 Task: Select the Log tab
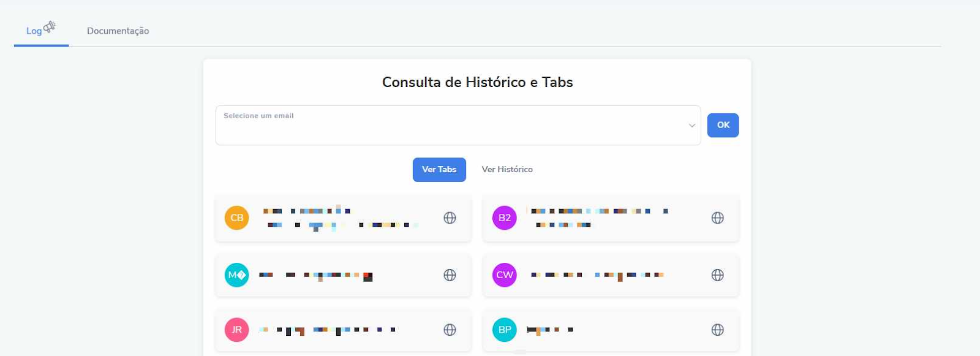[34, 31]
